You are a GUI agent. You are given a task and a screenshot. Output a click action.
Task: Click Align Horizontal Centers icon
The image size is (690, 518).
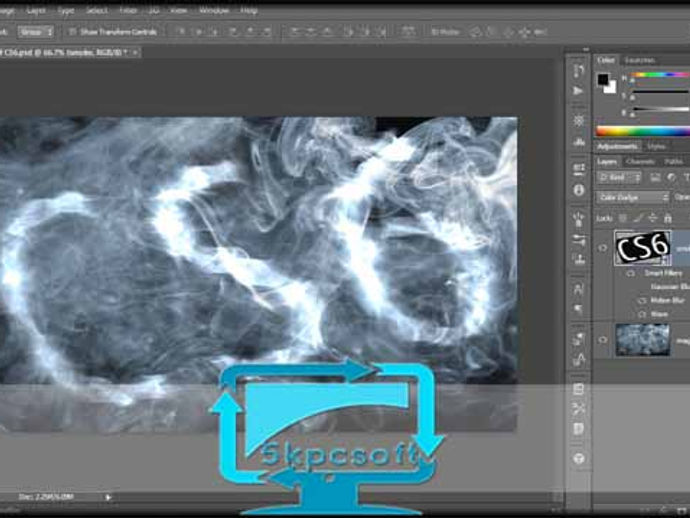tap(250, 32)
